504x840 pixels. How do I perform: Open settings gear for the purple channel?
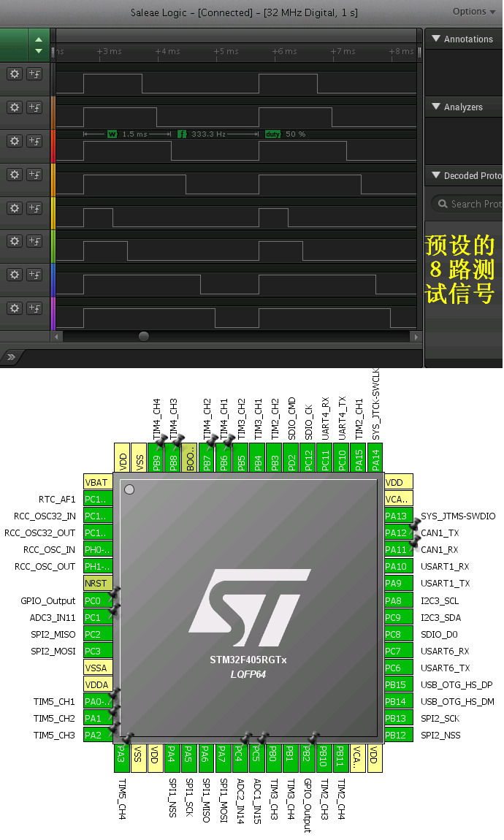(x=15, y=308)
